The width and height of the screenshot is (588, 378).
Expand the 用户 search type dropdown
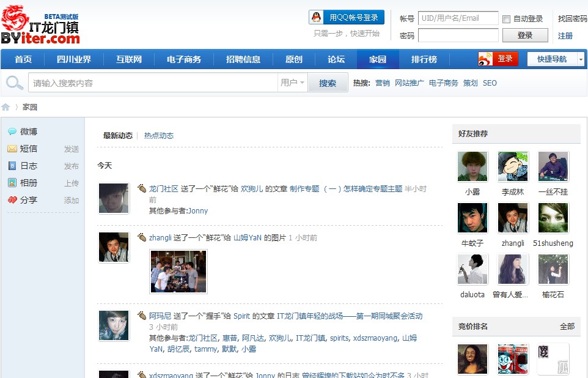coord(292,81)
